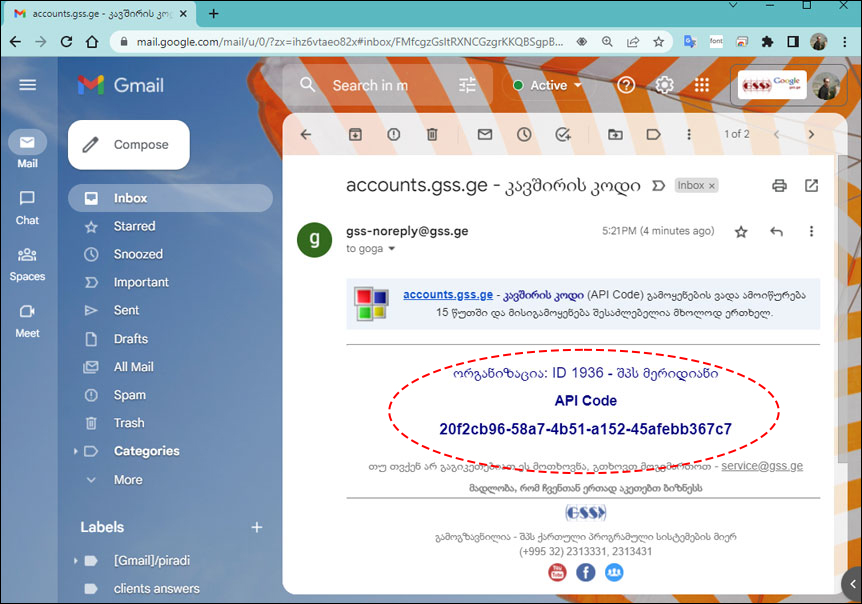
Task: Move email to a folder
Action: point(615,134)
